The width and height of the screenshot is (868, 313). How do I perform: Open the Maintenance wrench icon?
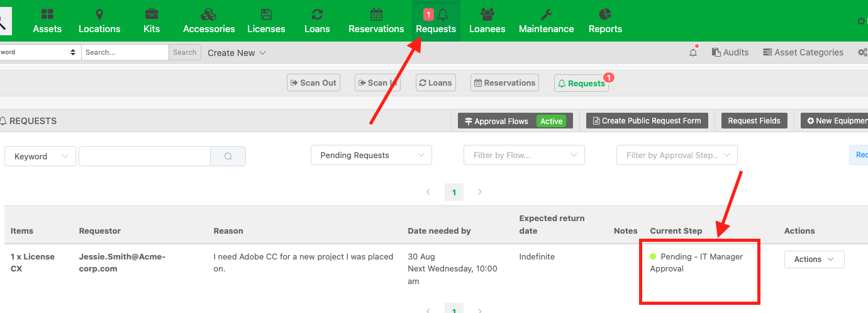pyautogui.click(x=547, y=14)
